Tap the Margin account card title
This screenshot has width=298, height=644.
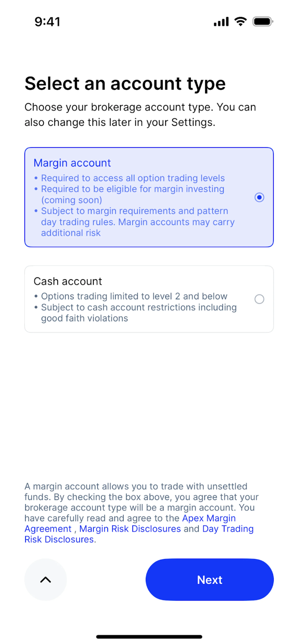72,163
